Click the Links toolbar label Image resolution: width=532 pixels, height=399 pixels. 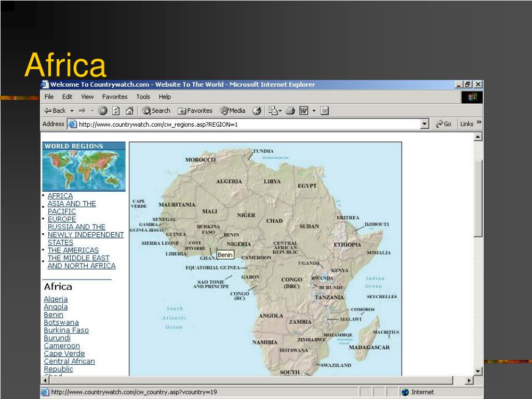467,124
